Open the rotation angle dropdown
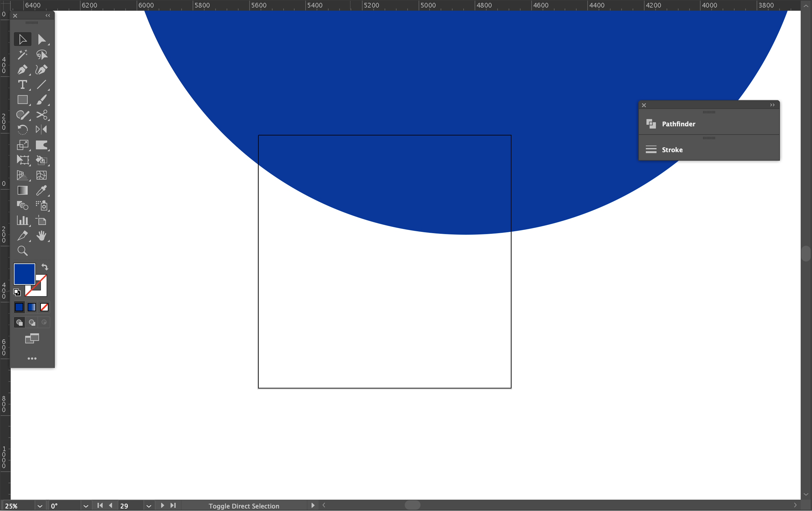The width and height of the screenshot is (812, 511). point(86,506)
